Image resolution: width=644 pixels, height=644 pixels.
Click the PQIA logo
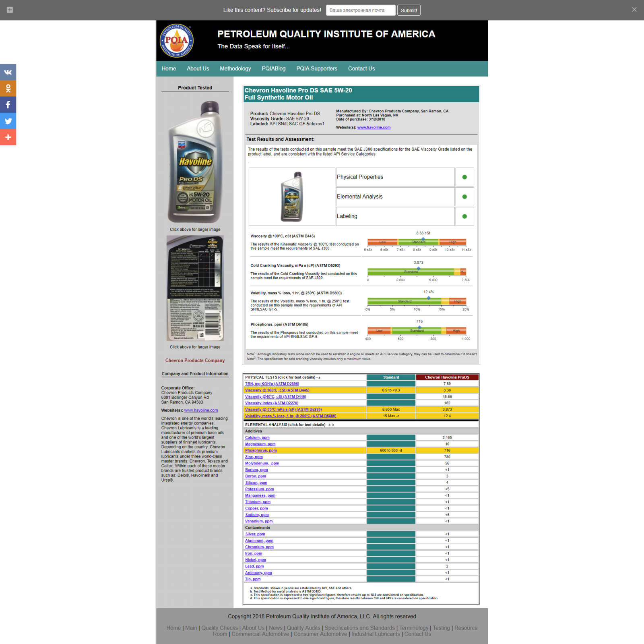tap(177, 40)
